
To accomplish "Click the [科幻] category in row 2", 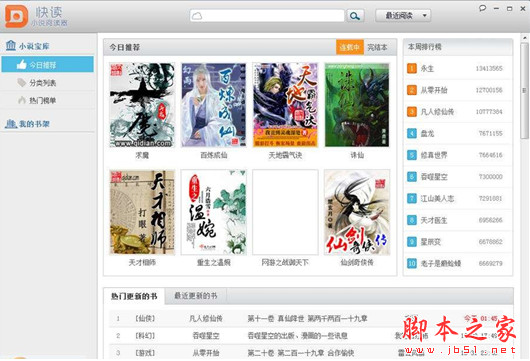I will pyautogui.click(x=145, y=336).
